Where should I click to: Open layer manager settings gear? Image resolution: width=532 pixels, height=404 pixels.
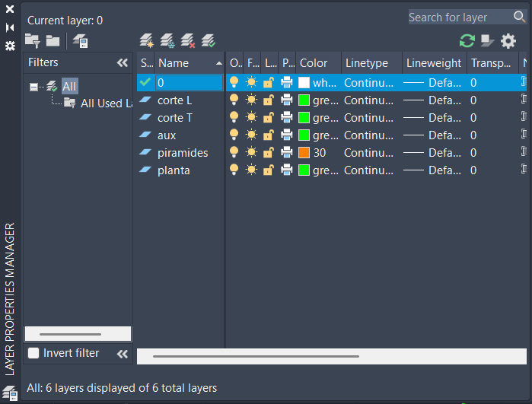[x=508, y=41]
